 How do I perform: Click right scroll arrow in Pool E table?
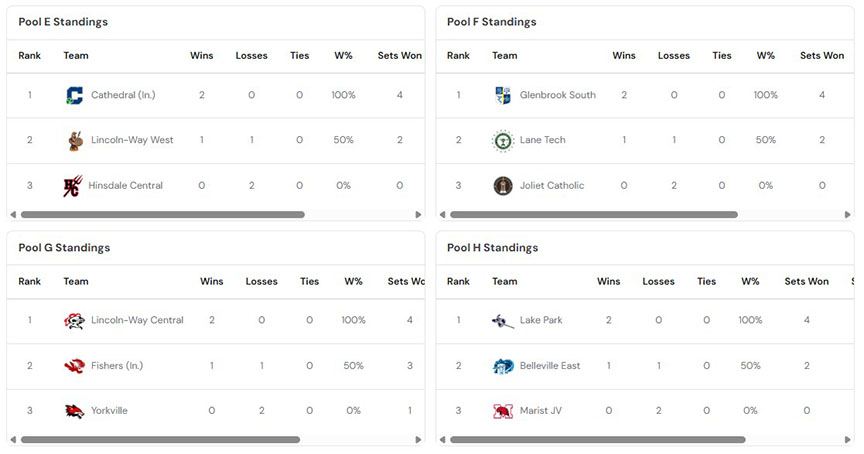(418, 214)
